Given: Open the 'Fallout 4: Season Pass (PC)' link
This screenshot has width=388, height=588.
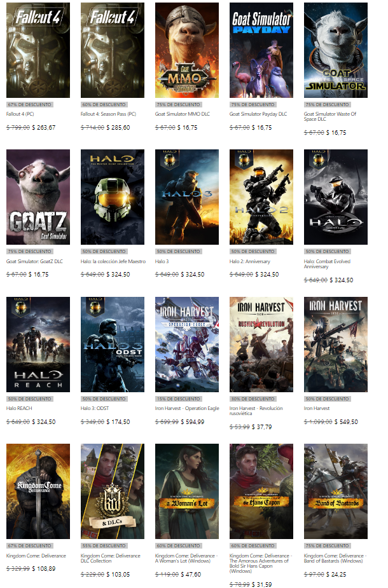Looking at the screenshot, I should [x=108, y=114].
